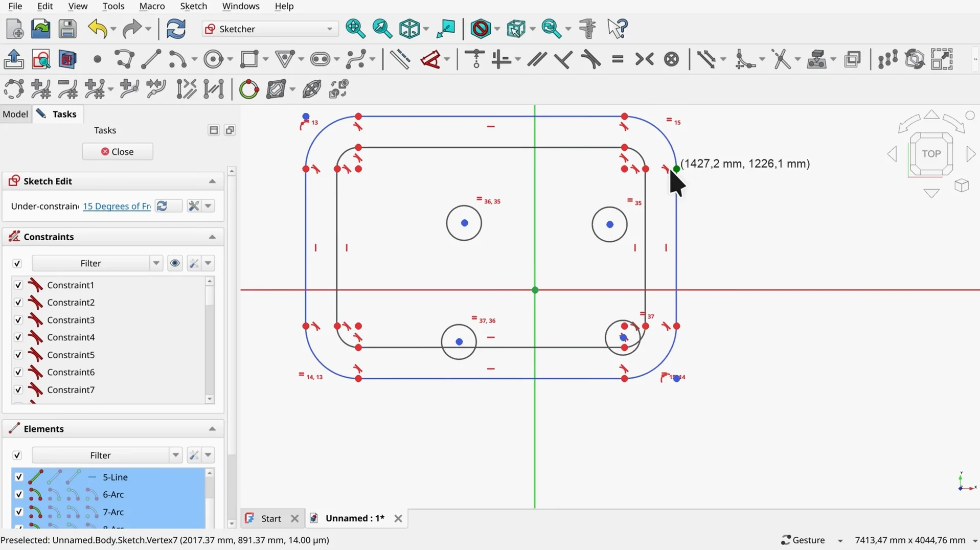Open the Gesture navigation style dropdown
Image resolution: width=980 pixels, height=550 pixels.
point(841,540)
